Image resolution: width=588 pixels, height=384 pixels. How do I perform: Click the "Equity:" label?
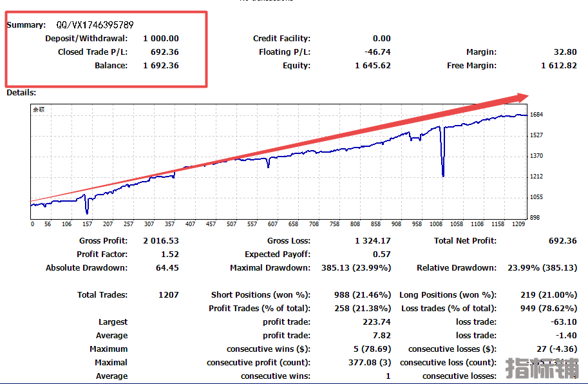pyautogui.click(x=297, y=66)
